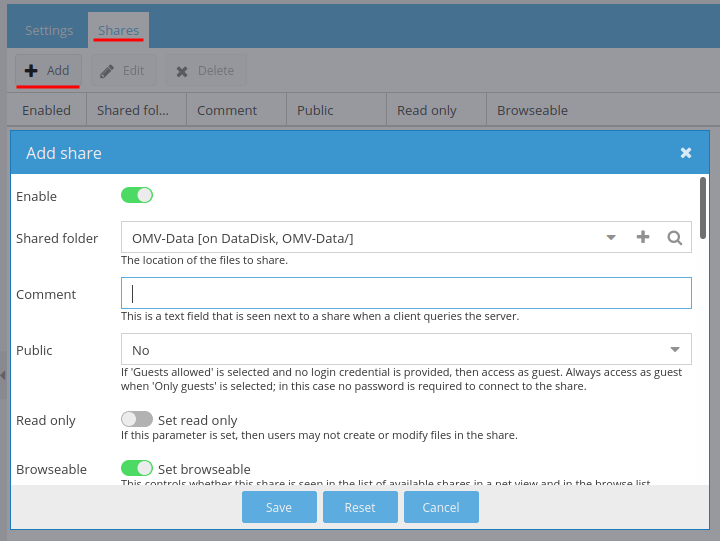720x541 pixels.
Task: Click the Public field showing No
Action: tap(406, 349)
